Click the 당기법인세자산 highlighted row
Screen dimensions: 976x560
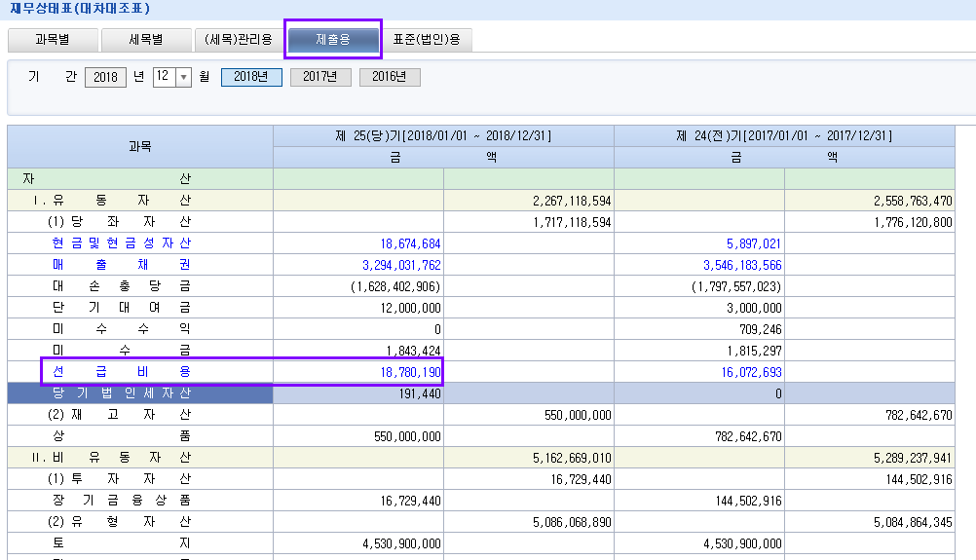click(122, 393)
